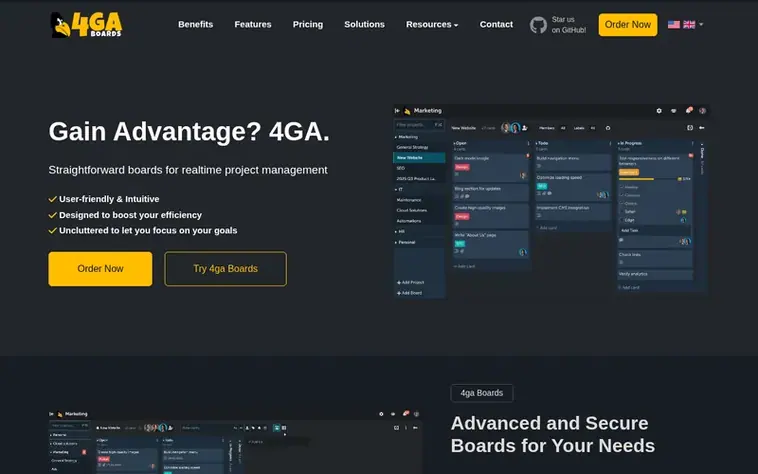The image size is (758, 474).
Task: Click the 4GA Boards logo
Action: coord(86,25)
